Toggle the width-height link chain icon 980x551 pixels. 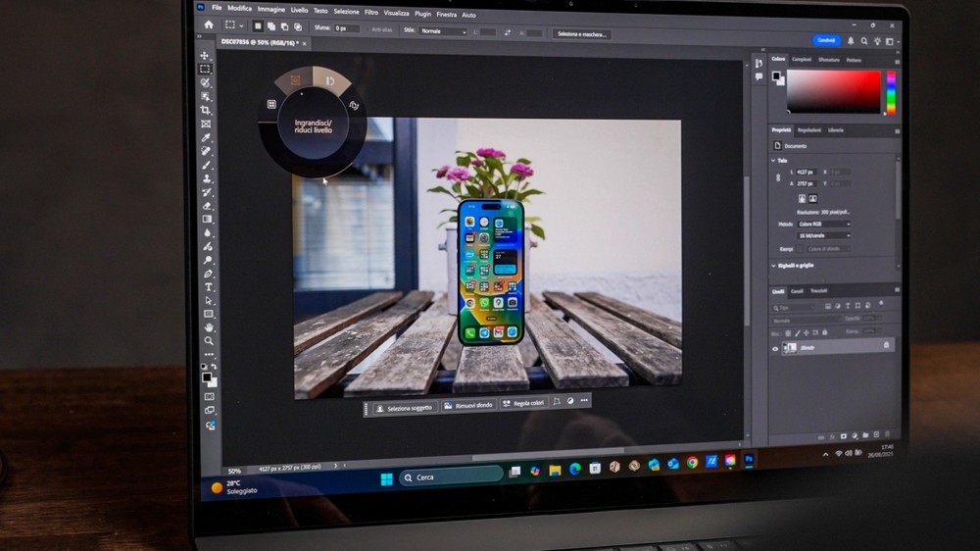pos(778,177)
